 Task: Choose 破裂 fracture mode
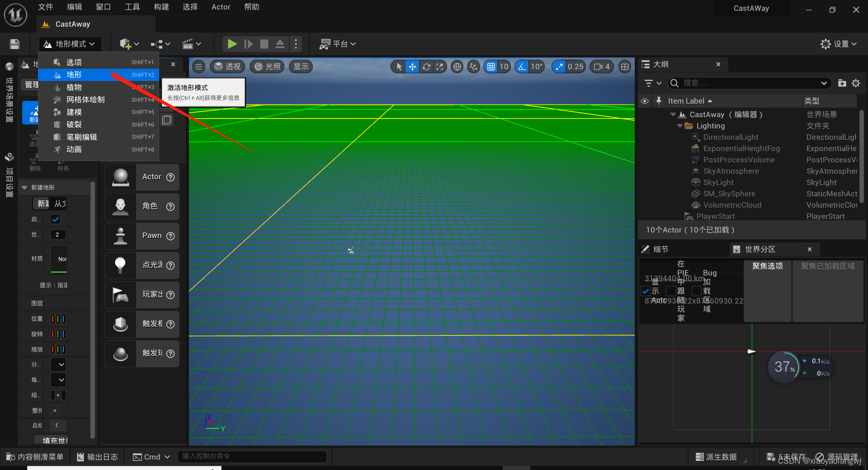(99, 124)
